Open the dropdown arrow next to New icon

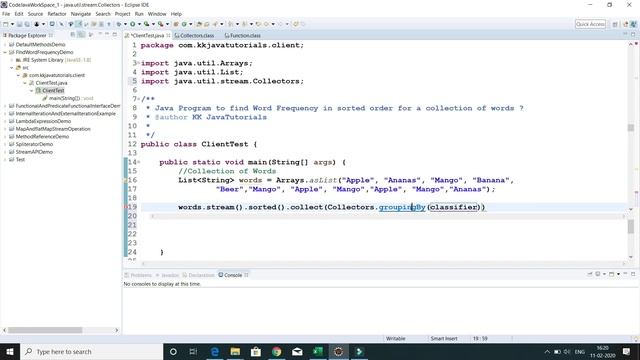click(12, 24)
